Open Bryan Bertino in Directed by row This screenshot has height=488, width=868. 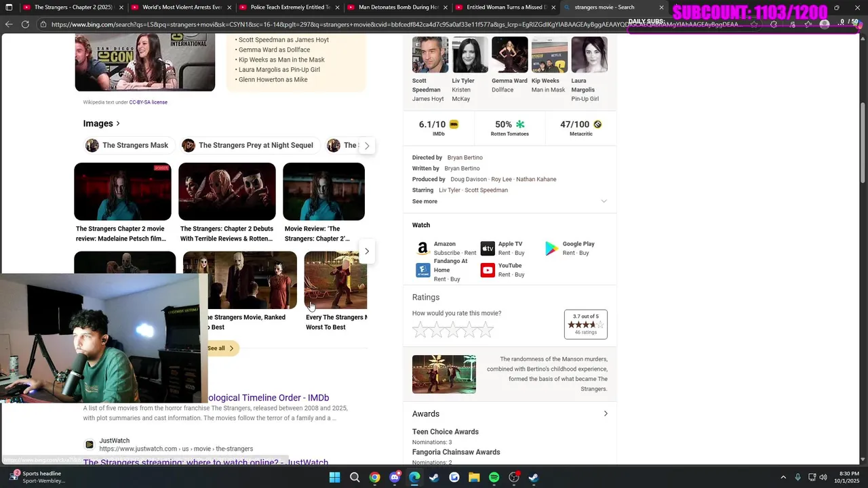(x=465, y=157)
